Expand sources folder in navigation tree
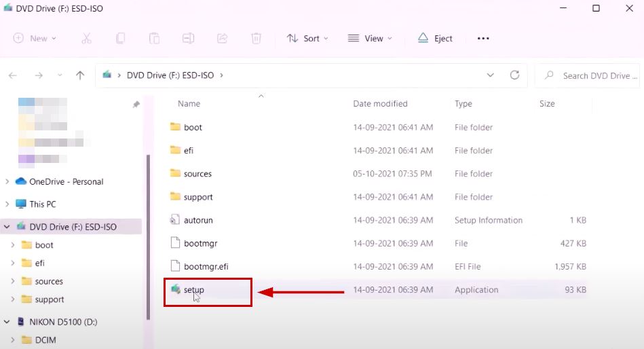Screen dimensions: 644x349 (13, 281)
